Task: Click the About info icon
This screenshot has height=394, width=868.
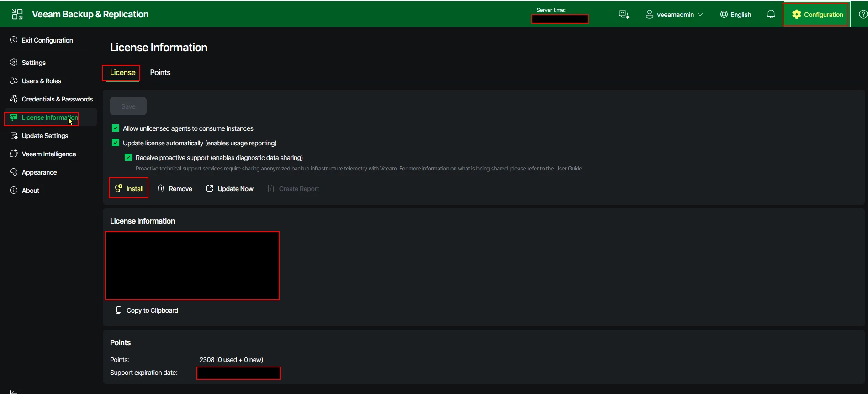Action: 14,191
